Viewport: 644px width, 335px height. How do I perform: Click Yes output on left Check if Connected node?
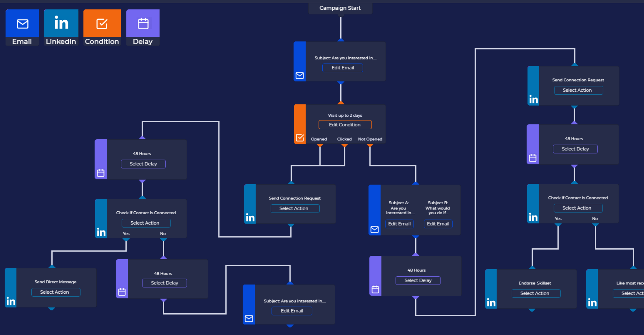point(126,239)
